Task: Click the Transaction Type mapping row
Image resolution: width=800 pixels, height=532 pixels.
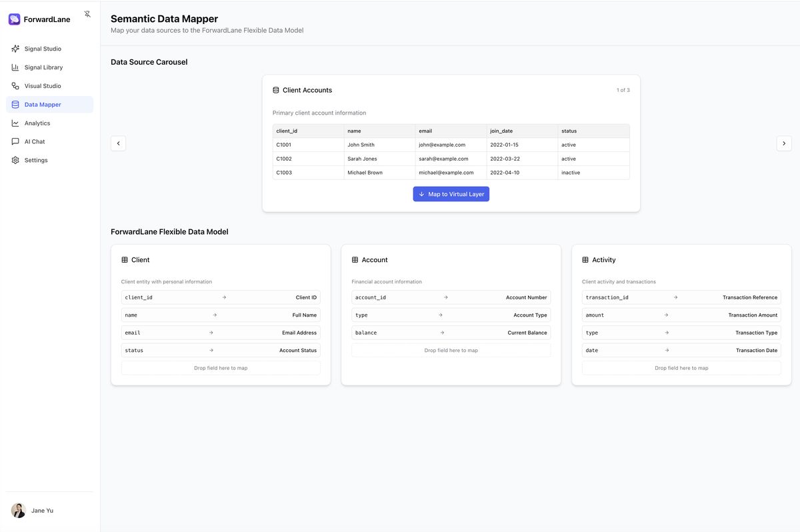Action: (x=681, y=333)
